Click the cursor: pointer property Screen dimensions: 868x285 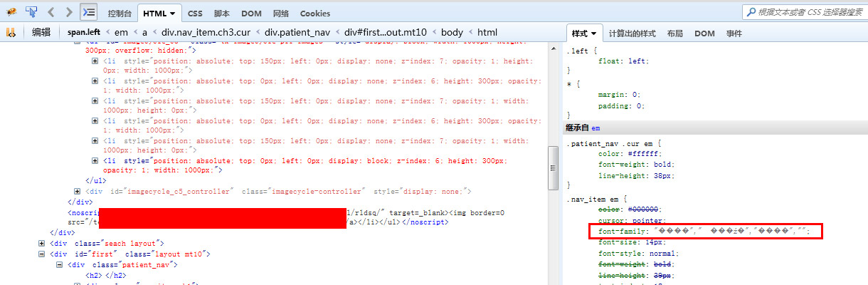click(x=633, y=220)
